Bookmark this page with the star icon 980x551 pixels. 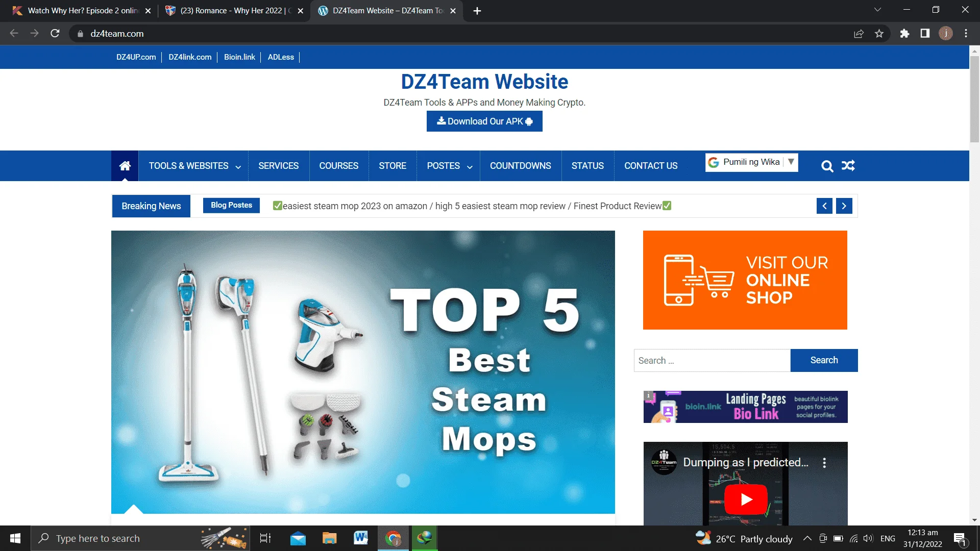(879, 33)
